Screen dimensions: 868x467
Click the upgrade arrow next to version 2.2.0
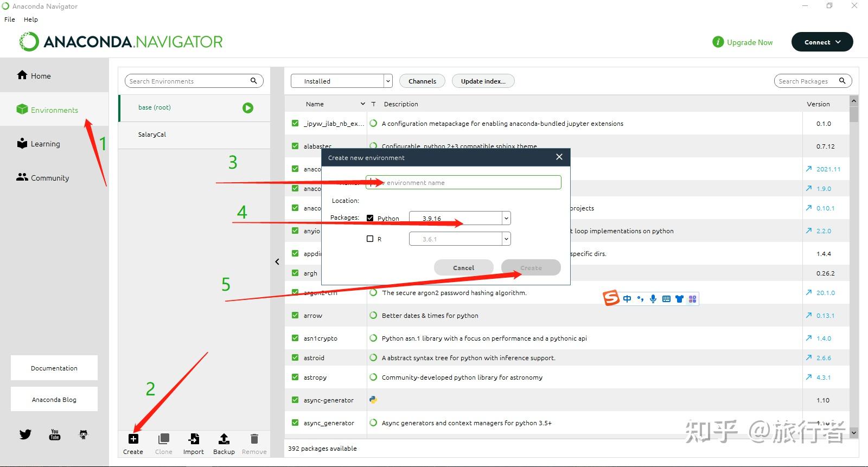809,231
